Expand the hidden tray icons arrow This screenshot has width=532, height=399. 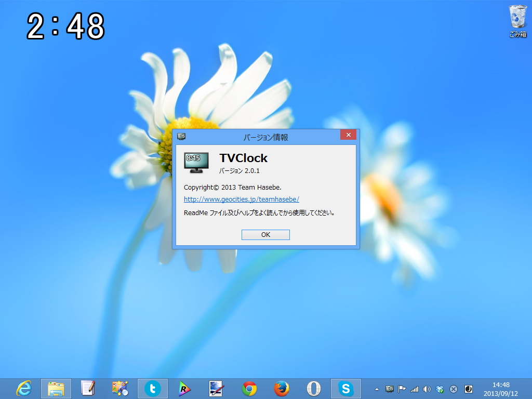coord(377,389)
